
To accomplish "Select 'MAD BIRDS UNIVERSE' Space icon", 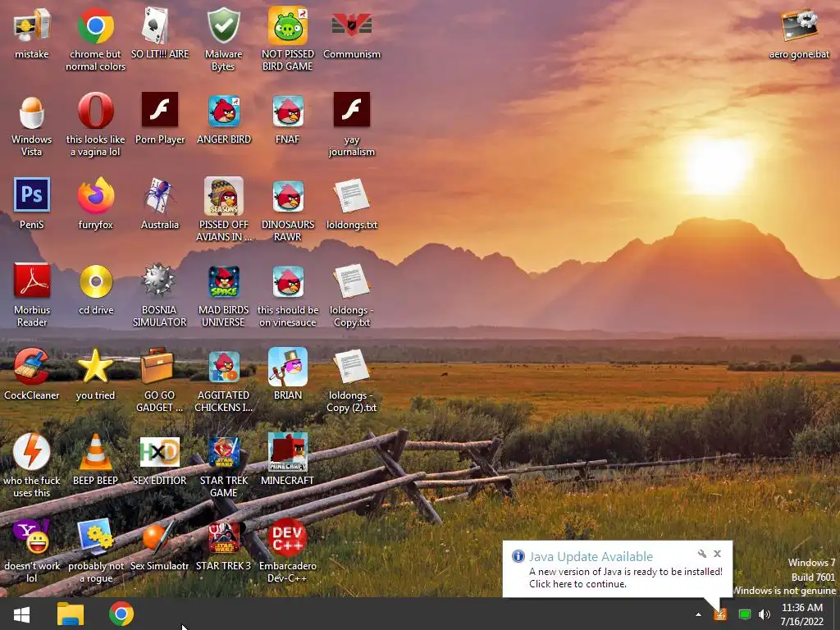I will [223, 281].
